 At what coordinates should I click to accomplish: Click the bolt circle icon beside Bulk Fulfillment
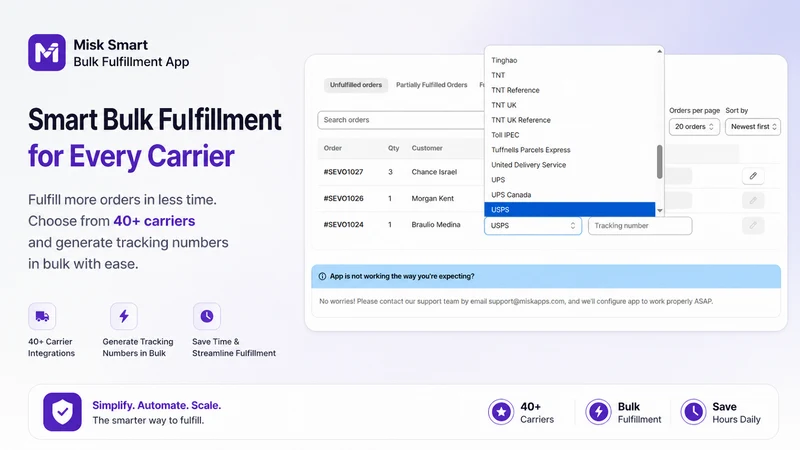point(598,412)
